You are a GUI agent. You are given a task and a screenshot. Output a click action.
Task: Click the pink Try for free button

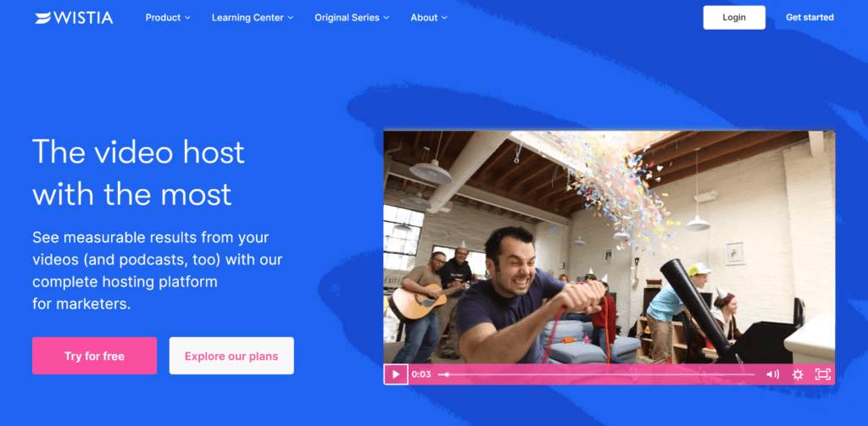(x=95, y=356)
